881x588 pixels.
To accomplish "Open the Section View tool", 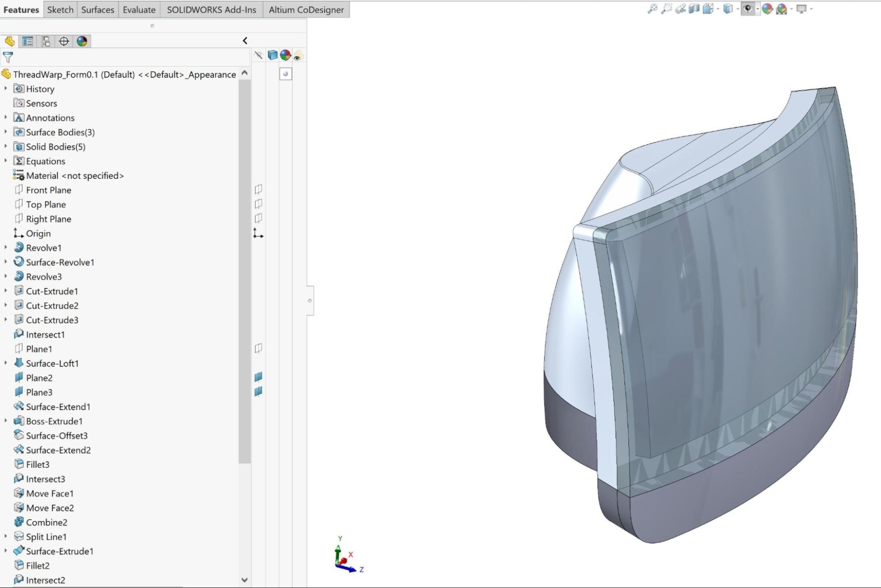I will pyautogui.click(x=694, y=9).
